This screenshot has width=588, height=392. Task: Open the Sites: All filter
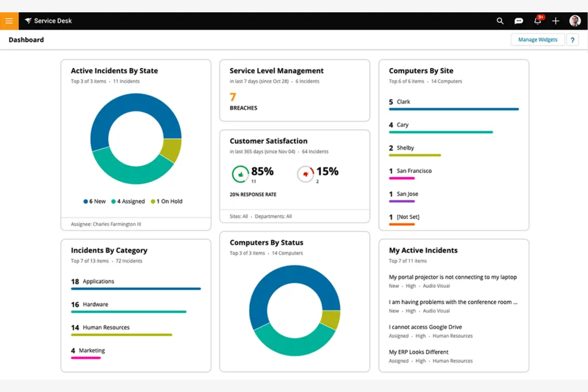pyautogui.click(x=239, y=216)
